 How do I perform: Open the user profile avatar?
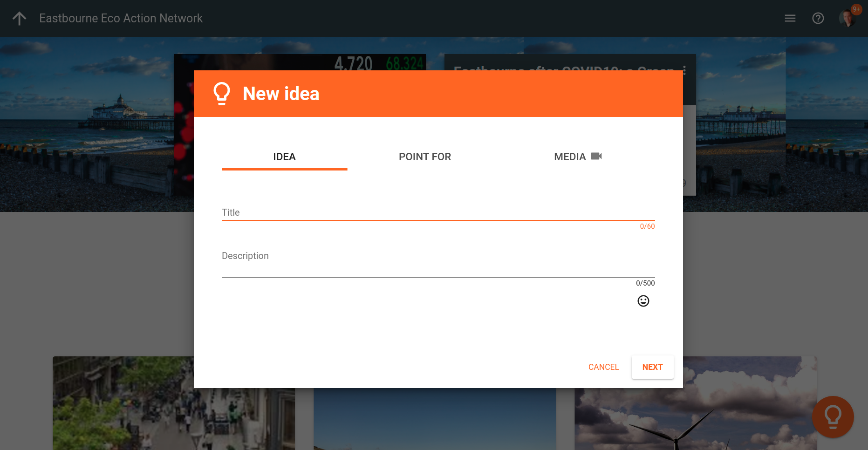(x=847, y=19)
